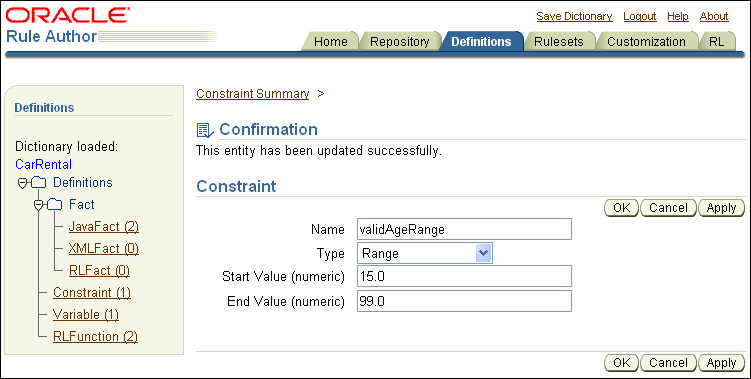
Task: Click the Definitions text label in tree
Action: pyautogui.click(x=83, y=183)
